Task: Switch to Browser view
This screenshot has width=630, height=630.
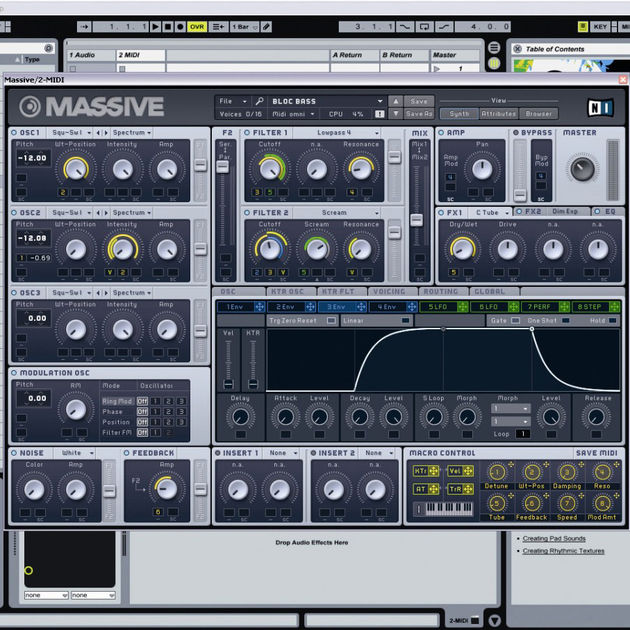Action: pyautogui.click(x=538, y=114)
